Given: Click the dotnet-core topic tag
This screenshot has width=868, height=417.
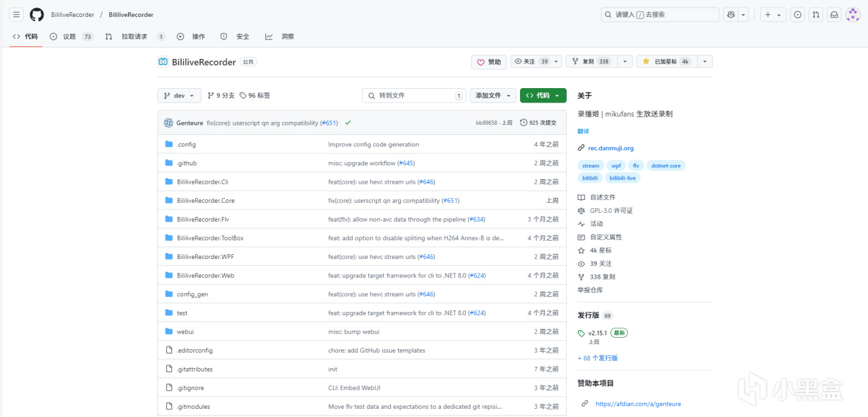Looking at the screenshot, I should click(666, 165).
